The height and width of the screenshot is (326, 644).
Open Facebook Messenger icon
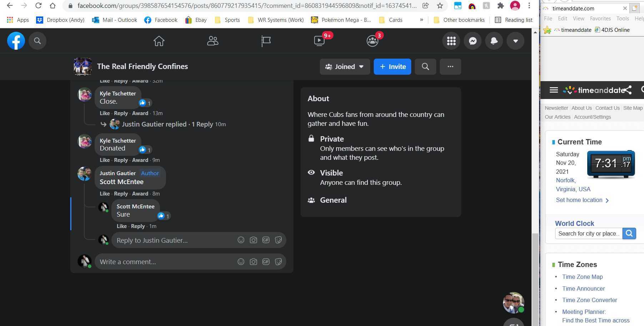click(473, 41)
